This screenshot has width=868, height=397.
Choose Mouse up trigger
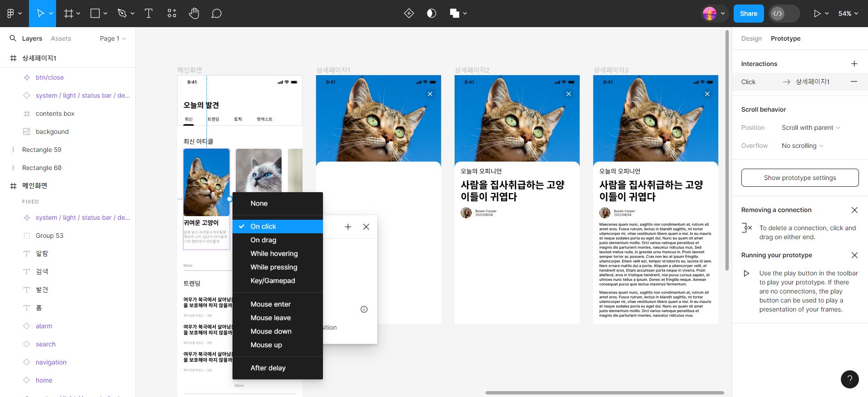(278, 345)
